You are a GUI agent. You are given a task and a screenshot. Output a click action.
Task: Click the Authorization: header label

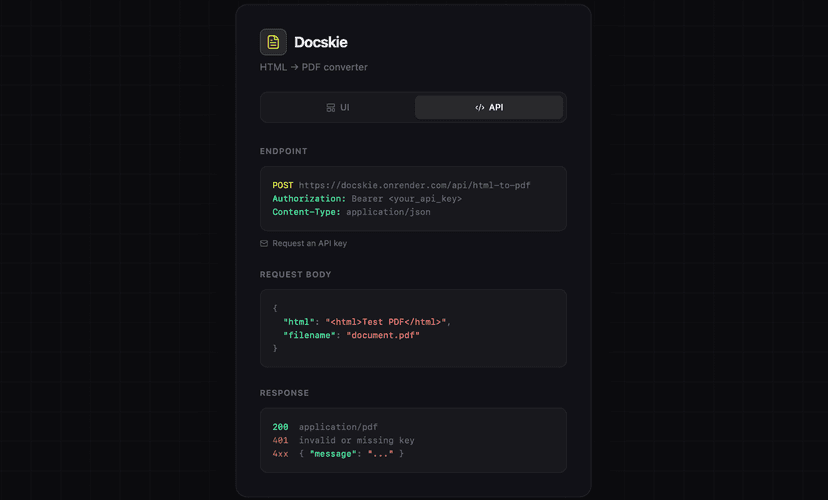tap(309, 199)
